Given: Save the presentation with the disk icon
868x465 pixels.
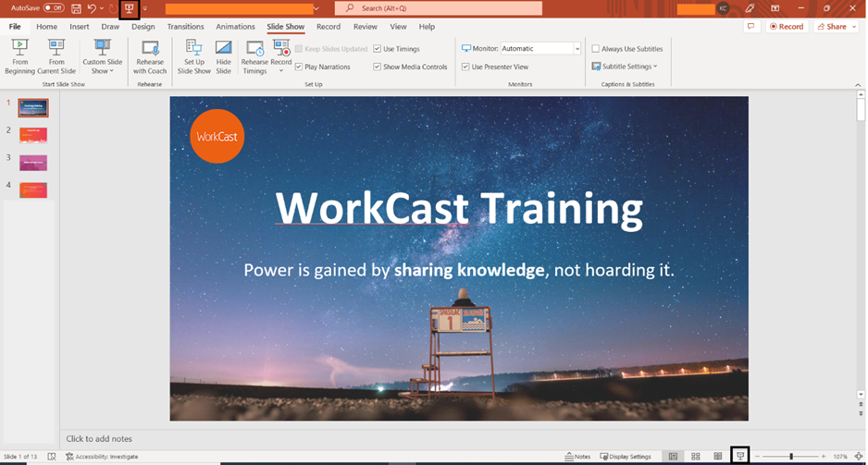Looking at the screenshot, I should (x=77, y=8).
